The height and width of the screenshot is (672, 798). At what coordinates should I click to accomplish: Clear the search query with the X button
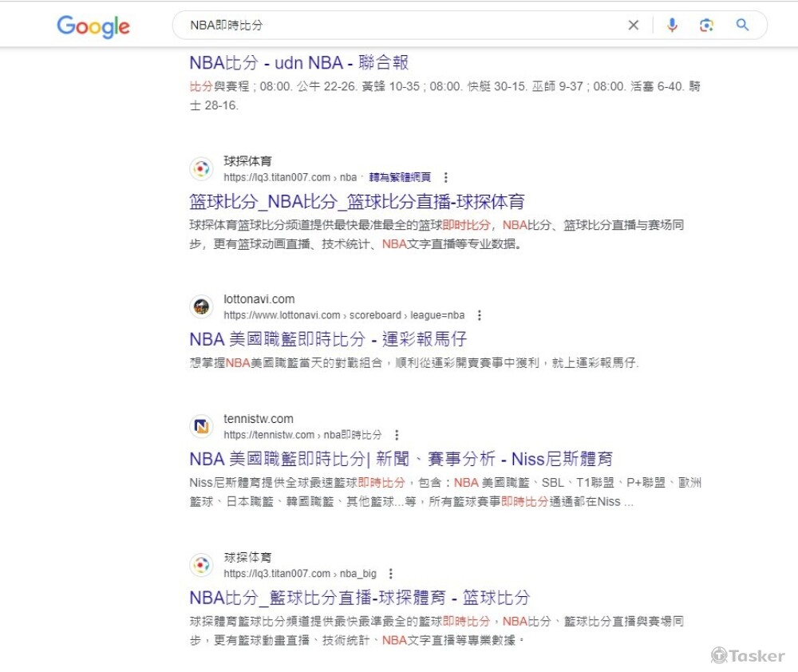pyautogui.click(x=633, y=25)
